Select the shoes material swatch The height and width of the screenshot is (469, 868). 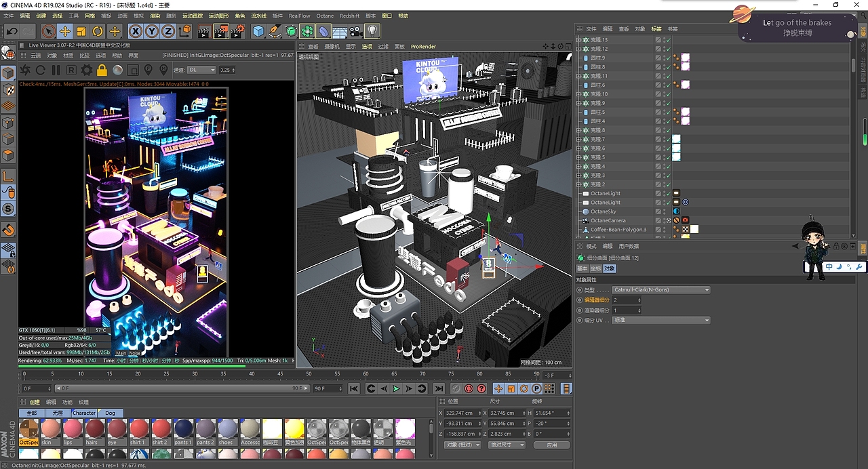[227, 432]
